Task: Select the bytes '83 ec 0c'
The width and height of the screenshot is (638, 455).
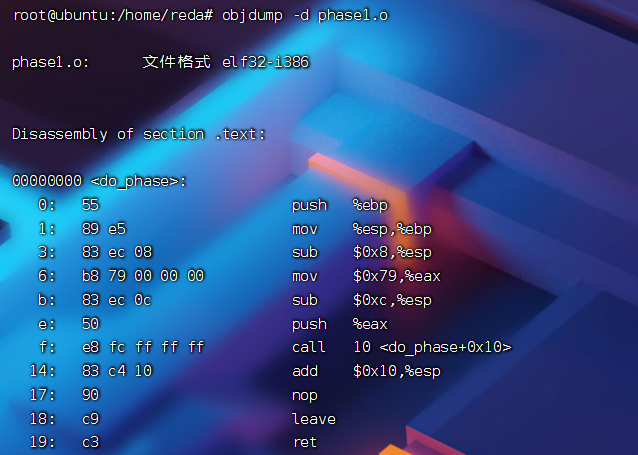Action: 117,300
